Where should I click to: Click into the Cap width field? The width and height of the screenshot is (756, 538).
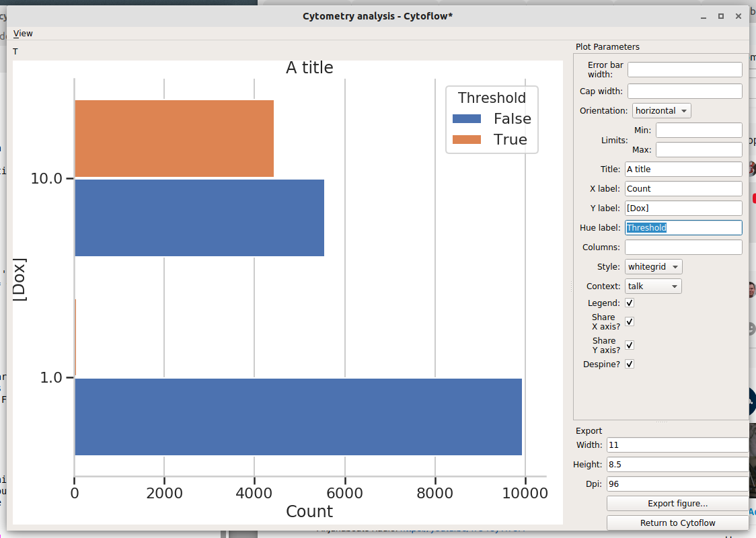[x=685, y=91]
